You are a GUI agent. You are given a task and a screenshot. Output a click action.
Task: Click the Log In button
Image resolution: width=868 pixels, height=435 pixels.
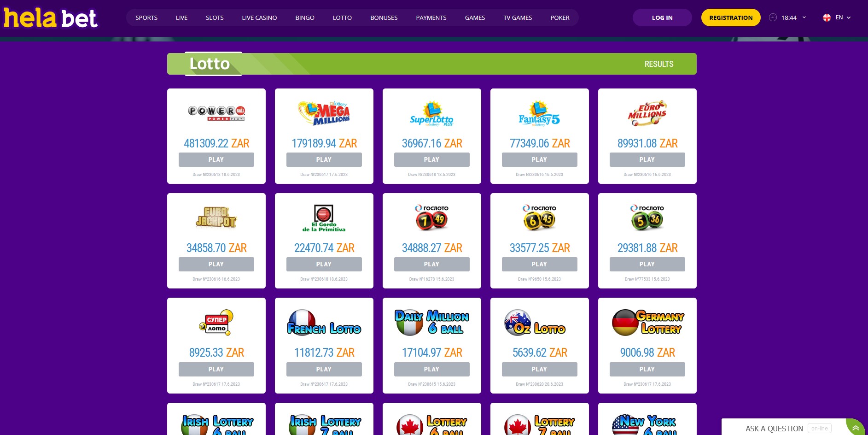tap(662, 18)
